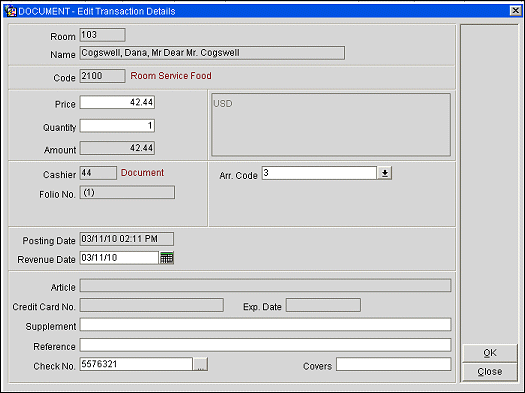Screen dimensions: 525x393
Task: Click the OK button
Action: 490,353
